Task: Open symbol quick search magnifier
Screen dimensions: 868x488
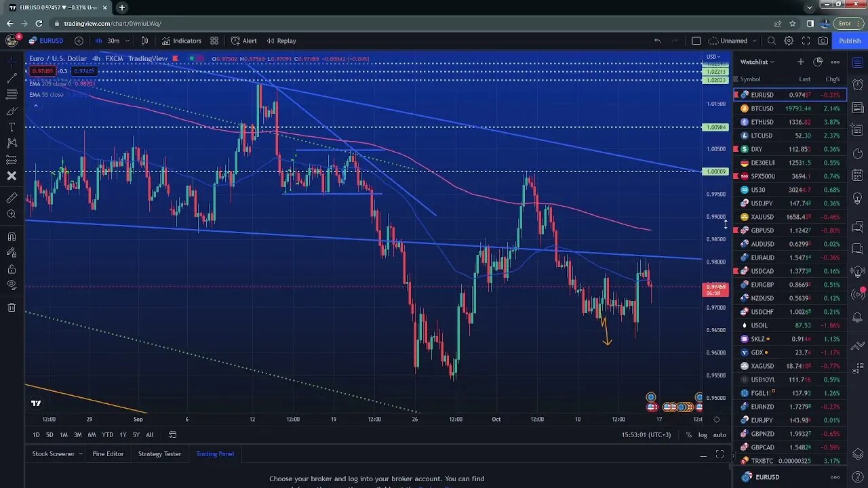Action: (x=772, y=41)
